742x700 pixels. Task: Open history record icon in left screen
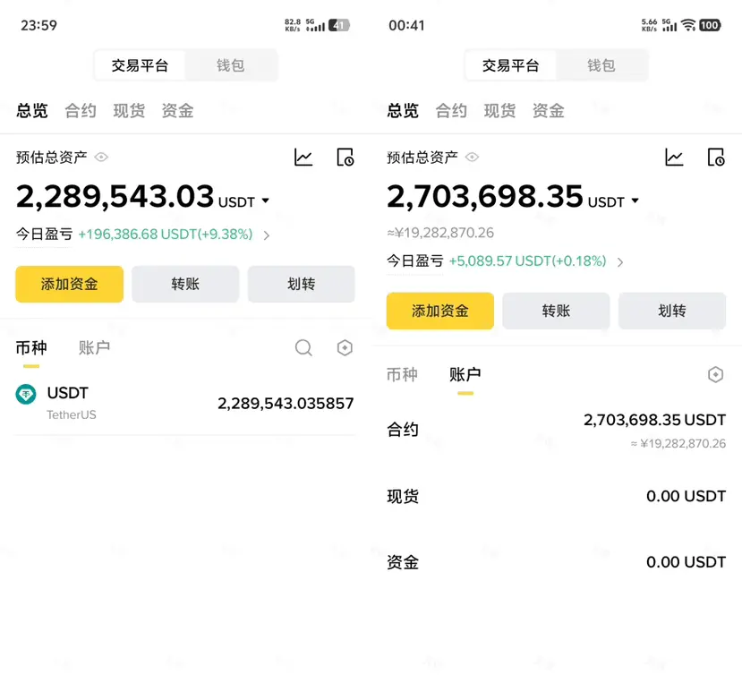tap(345, 158)
